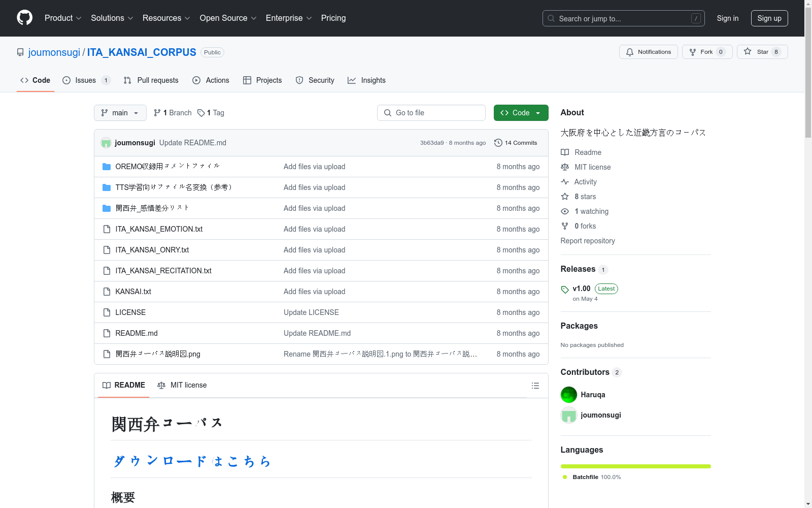Open the README outline list icon
Image resolution: width=812 pixels, height=508 pixels.
[535, 386]
